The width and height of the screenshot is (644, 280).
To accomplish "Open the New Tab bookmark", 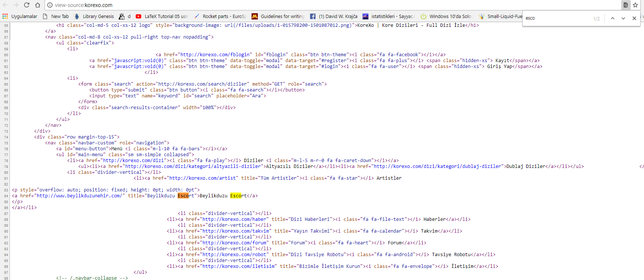I will click(56, 16).
